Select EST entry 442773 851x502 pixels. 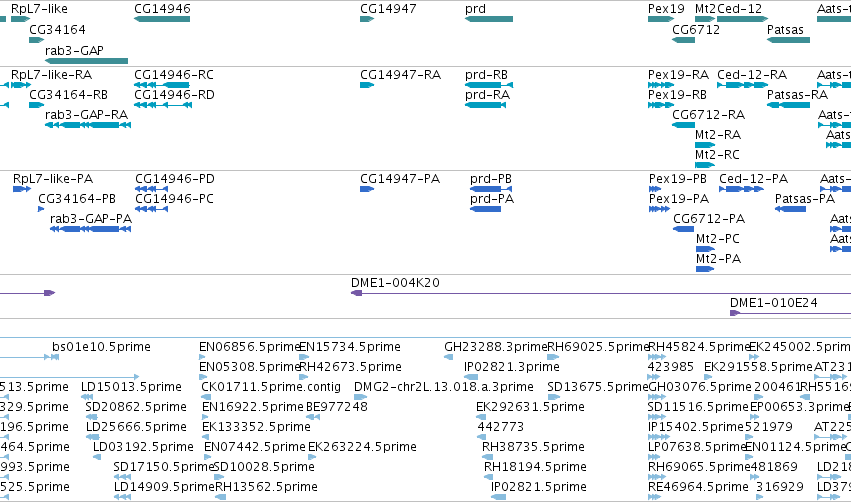500,427
